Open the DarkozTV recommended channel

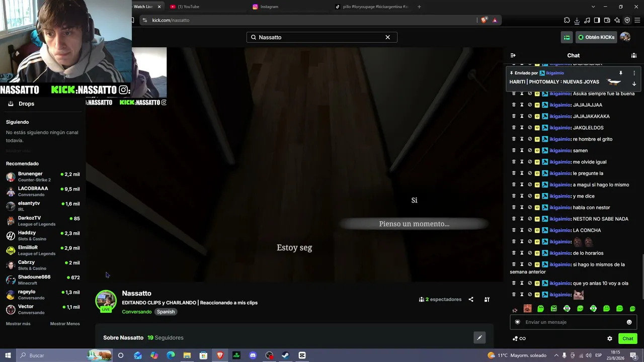pos(43,221)
